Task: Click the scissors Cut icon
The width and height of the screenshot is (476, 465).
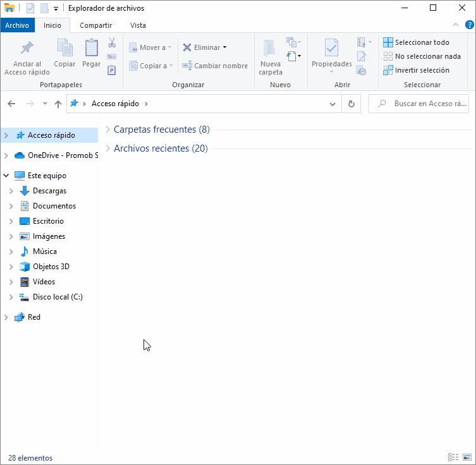Action: 112,42
